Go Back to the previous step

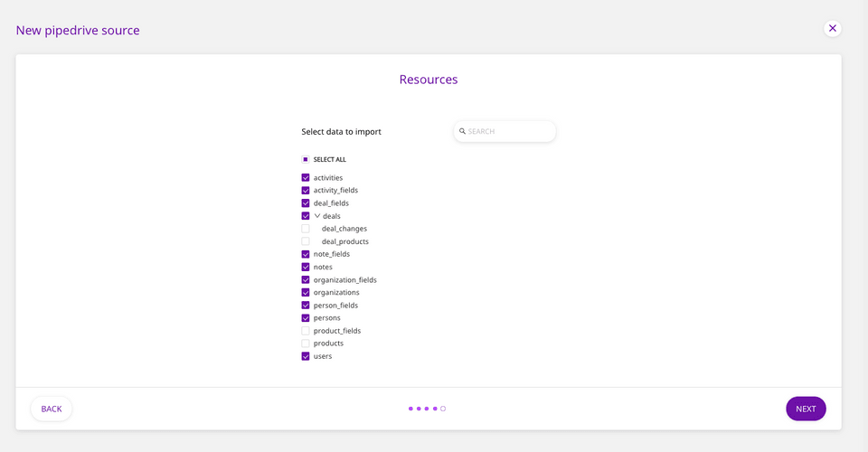(52, 409)
